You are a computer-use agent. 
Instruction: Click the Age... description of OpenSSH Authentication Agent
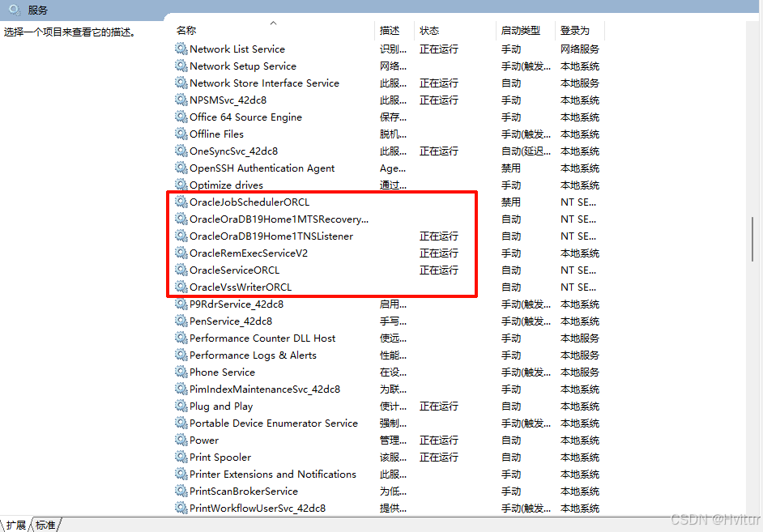tap(393, 168)
